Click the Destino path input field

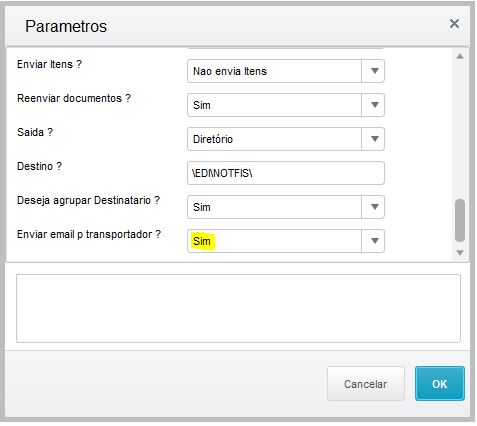point(286,173)
